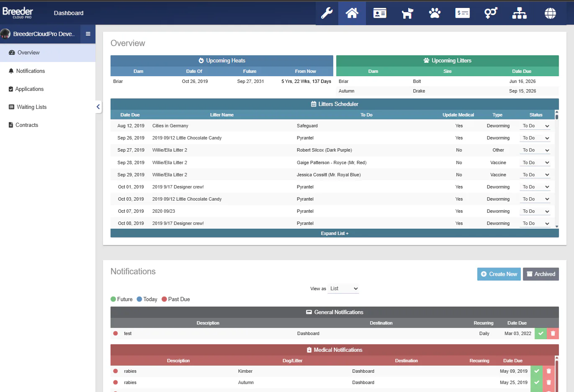Click the BreederCloudPro profile avatar
Screen dimensions: 574x392
5,34
